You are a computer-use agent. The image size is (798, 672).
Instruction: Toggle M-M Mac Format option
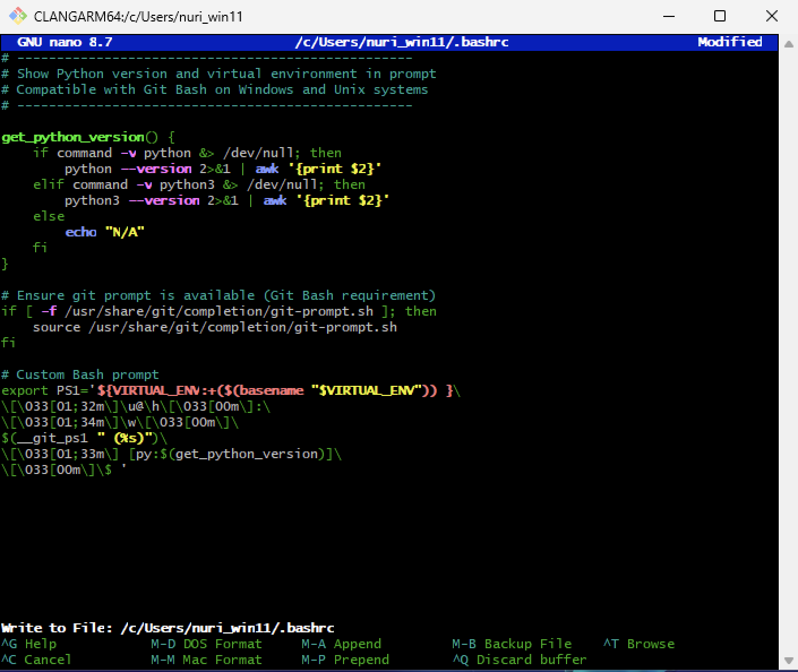[207, 660]
